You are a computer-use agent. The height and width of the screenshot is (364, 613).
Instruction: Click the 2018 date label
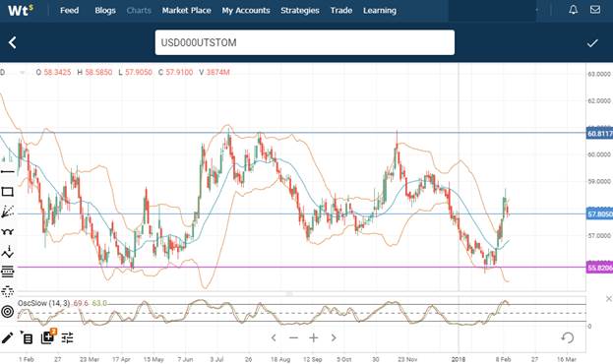459,359
